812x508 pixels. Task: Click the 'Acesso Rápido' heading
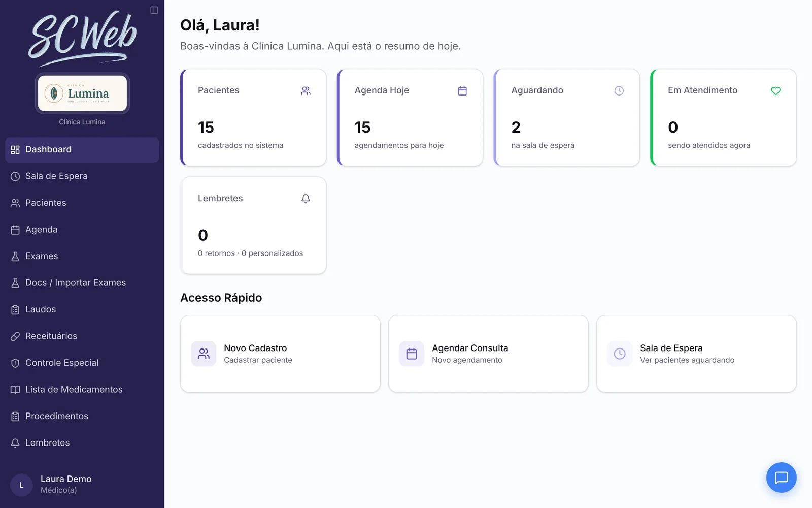221,298
